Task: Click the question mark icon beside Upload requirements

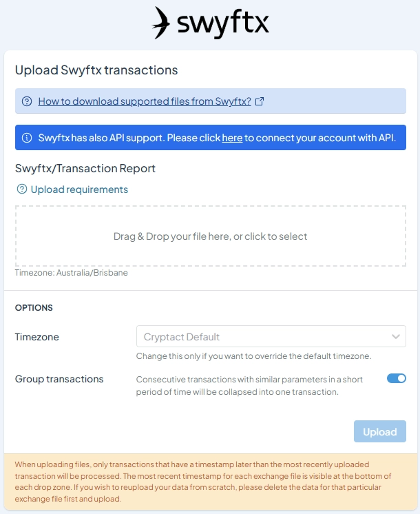Action: click(22, 189)
